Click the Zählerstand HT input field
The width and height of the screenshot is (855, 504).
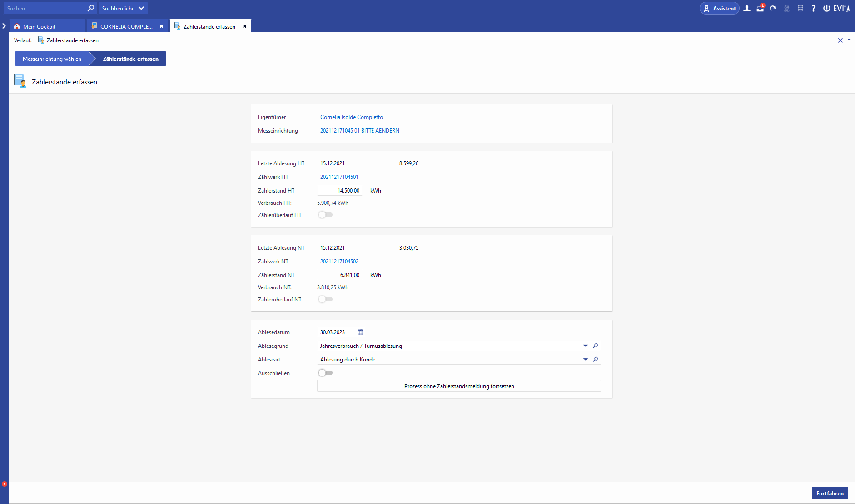click(339, 191)
